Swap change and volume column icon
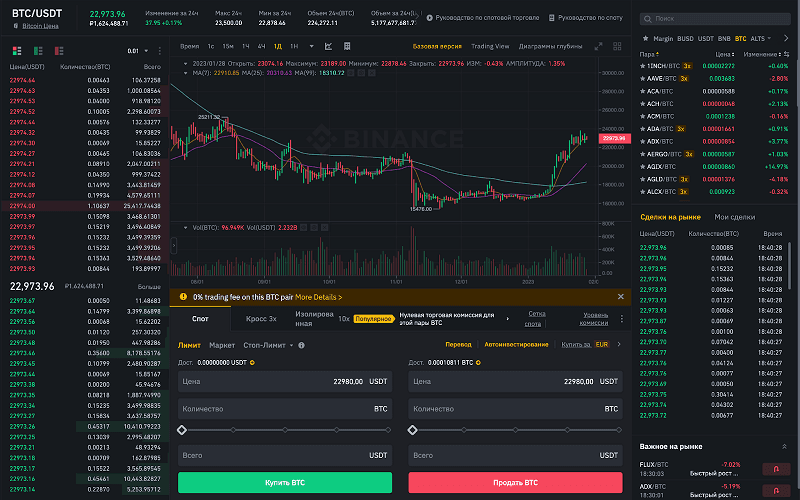 pyautogui.click(x=786, y=54)
